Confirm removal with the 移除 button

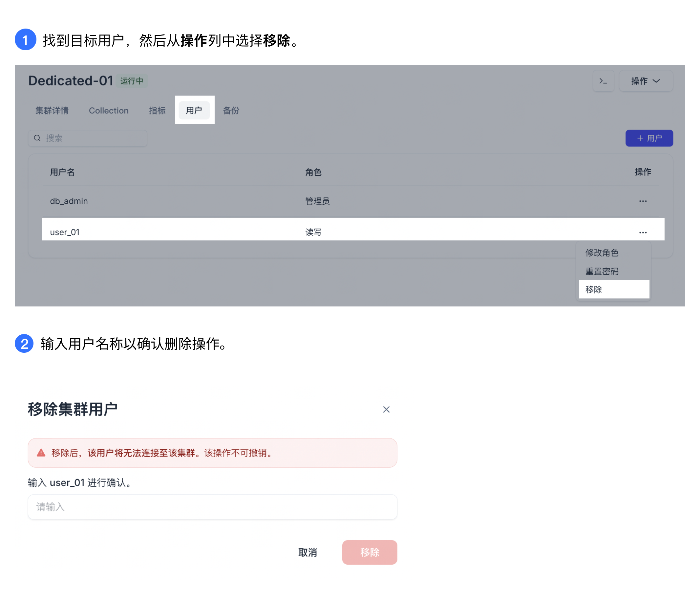(x=370, y=552)
